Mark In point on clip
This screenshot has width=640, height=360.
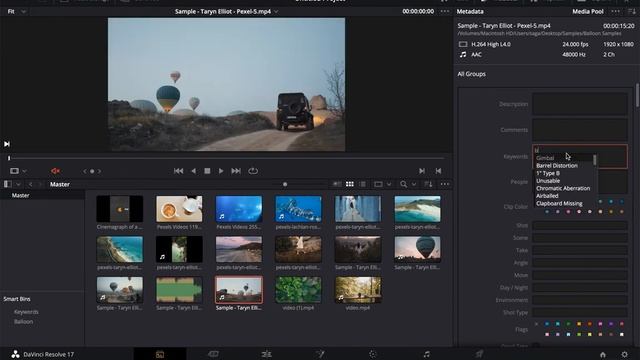click(422, 171)
